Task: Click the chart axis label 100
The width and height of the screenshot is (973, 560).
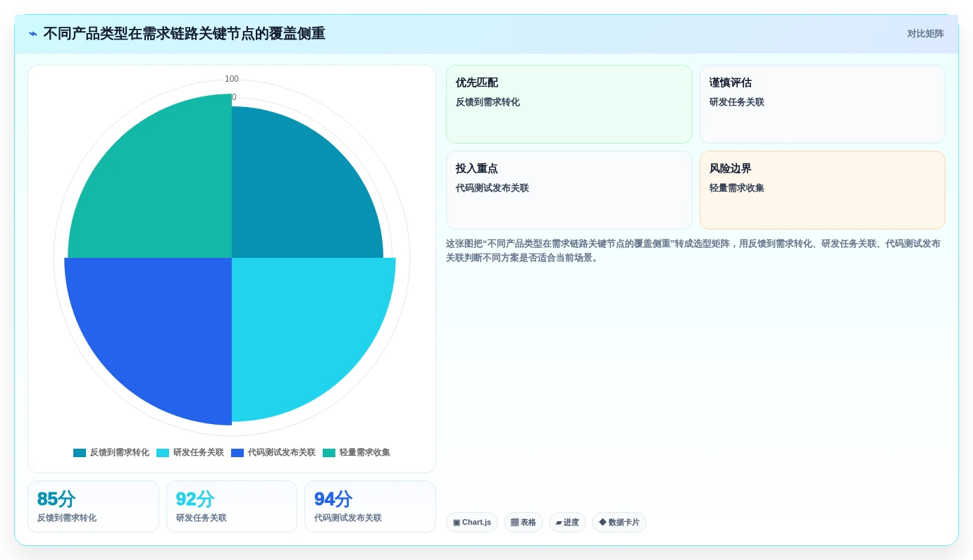Action: point(232,79)
